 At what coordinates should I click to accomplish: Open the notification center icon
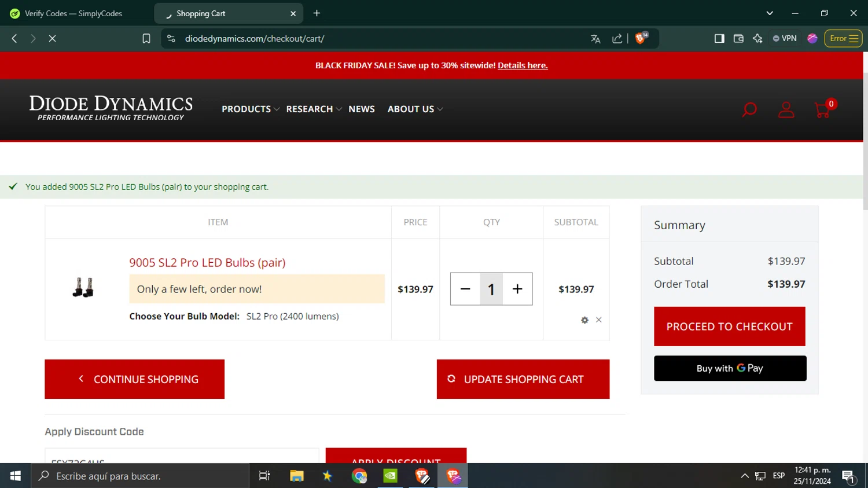tap(849, 476)
